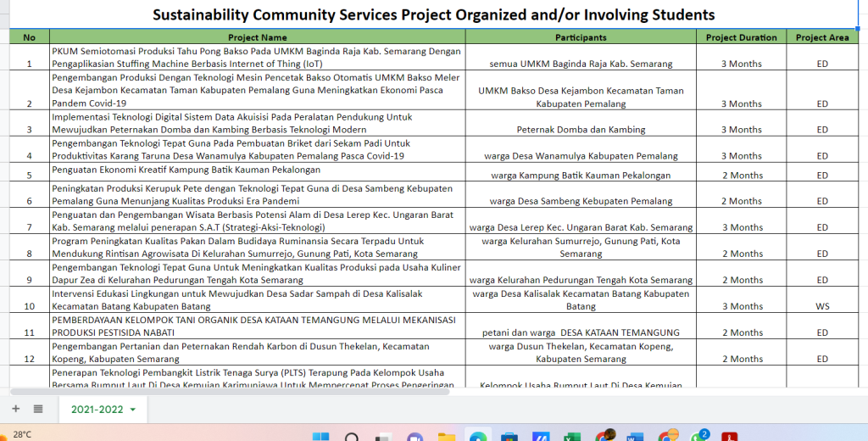
Task: Open the Adobe Acrobat taskbar icon
Action: (x=731, y=436)
